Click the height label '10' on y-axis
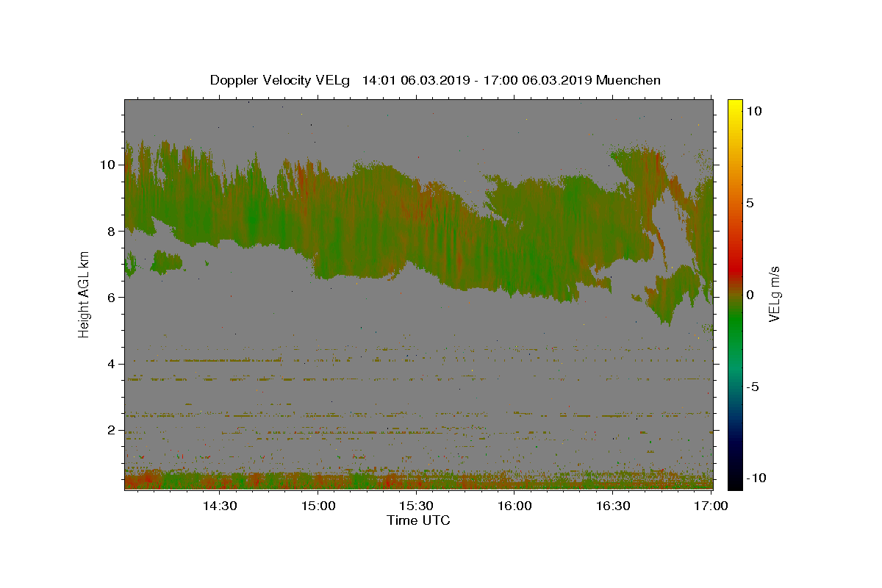The width and height of the screenshot is (882, 588). point(107,165)
